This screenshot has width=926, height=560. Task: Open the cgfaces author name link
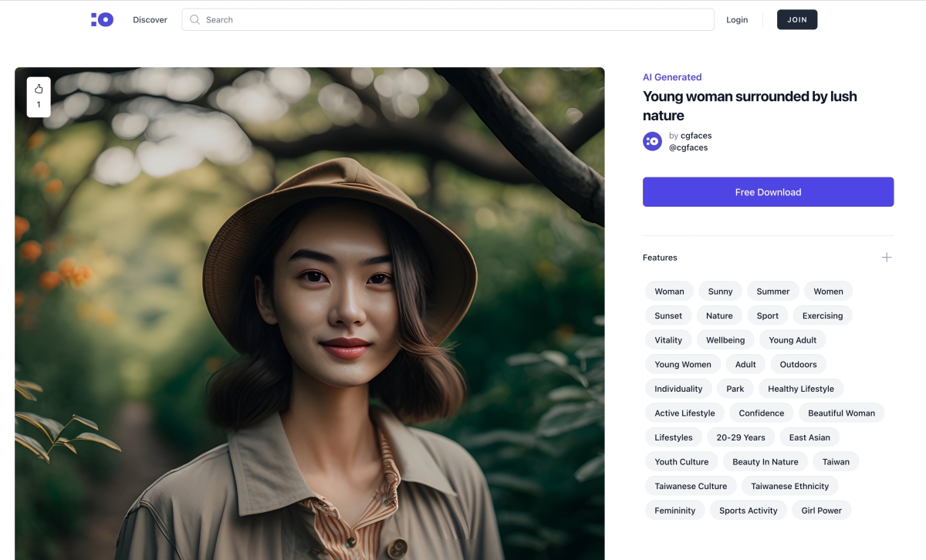pyautogui.click(x=696, y=136)
